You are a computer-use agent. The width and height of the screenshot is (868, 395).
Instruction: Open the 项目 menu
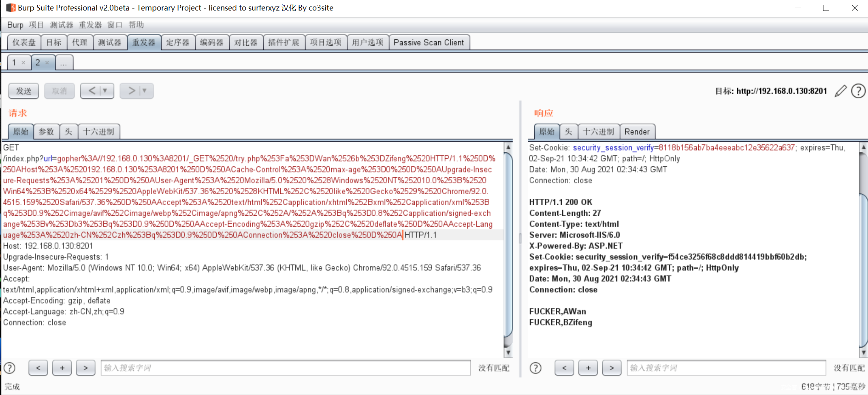click(x=36, y=25)
